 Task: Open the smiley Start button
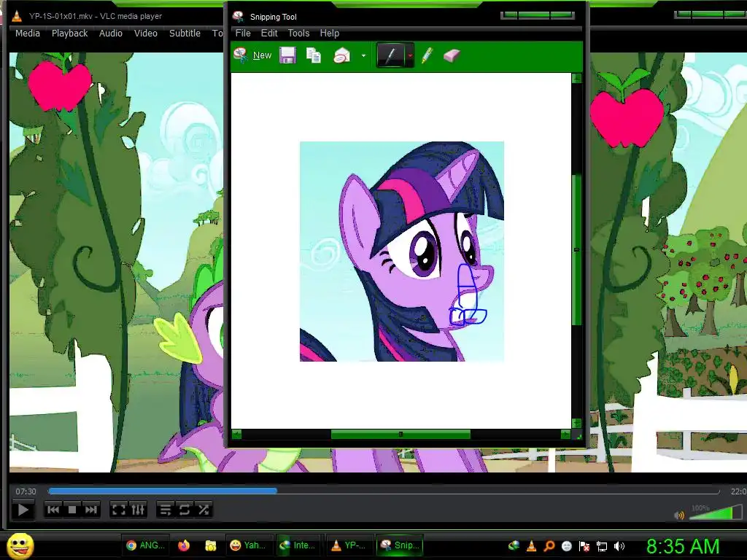click(x=20, y=545)
